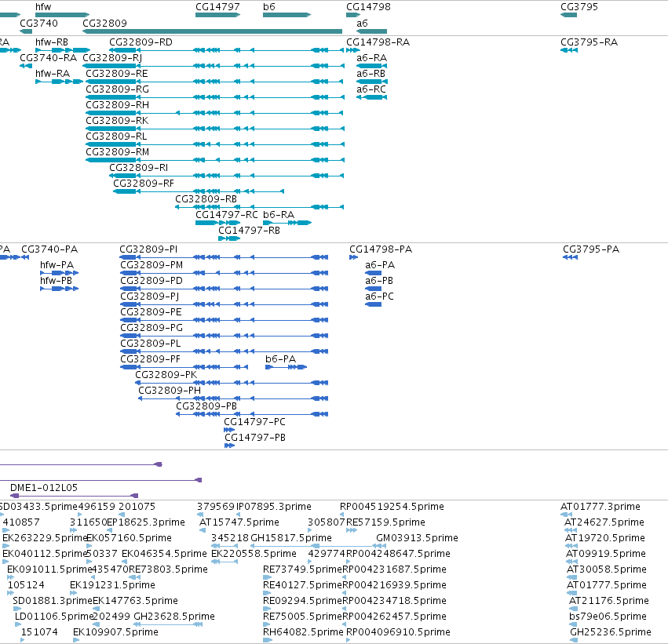This screenshot has width=668, height=644.
Task: Select transcript CG32809-RB
Action: coord(260,207)
